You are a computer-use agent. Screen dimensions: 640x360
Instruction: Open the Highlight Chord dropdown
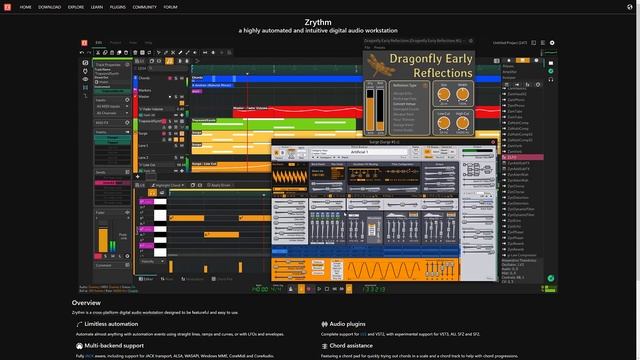(x=168, y=185)
